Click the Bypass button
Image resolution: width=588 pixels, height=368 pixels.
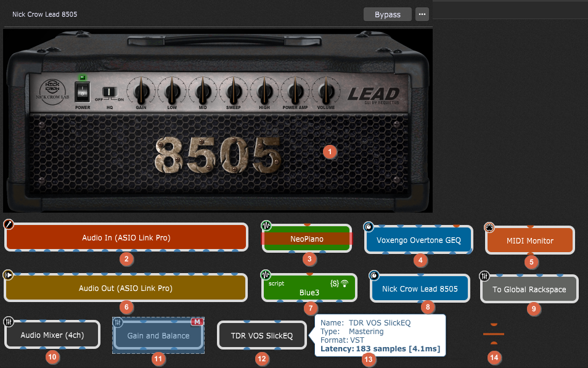[387, 14]
